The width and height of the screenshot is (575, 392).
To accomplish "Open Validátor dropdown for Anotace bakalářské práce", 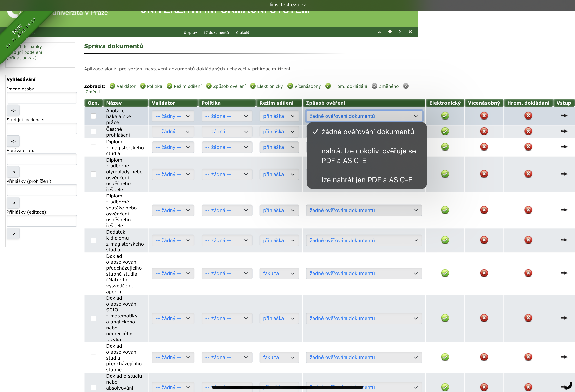I will [173, 116].
